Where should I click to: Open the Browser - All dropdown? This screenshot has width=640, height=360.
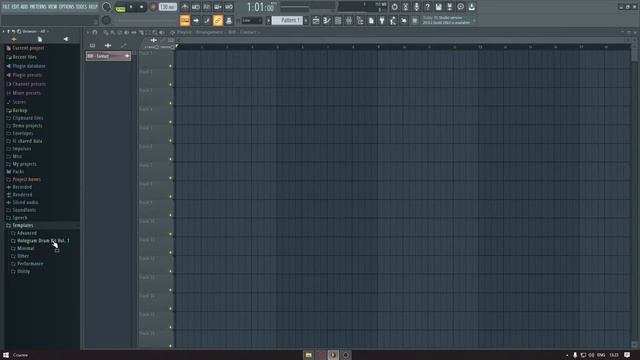(35, 31)
